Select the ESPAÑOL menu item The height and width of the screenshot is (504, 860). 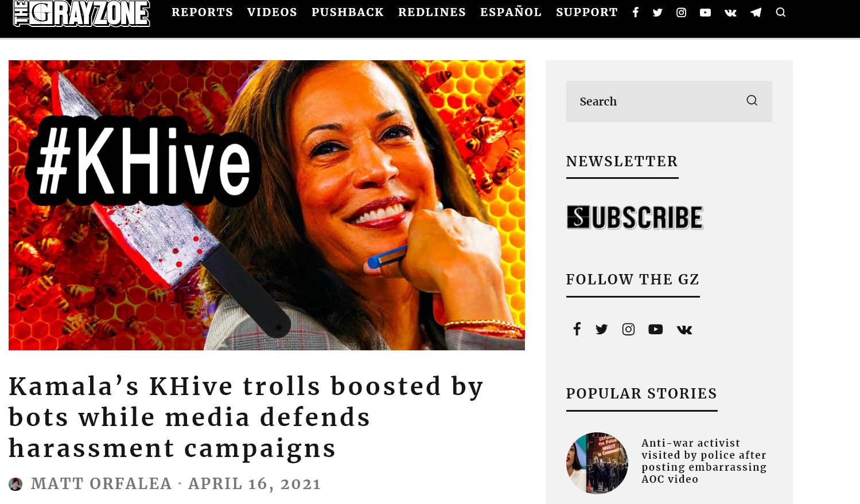pos(511,11)
